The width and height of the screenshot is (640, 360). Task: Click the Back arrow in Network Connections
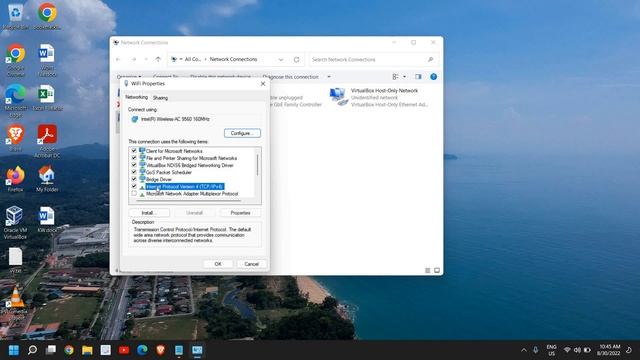[x=118, y=60]
